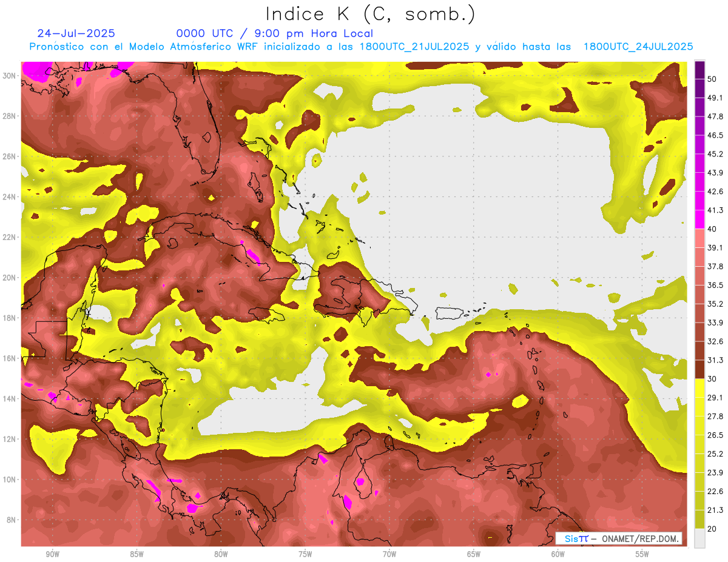This screenshot has height=562, width=728.
Task: Click latitude label '8N'
Action: (x=12, y=520)
